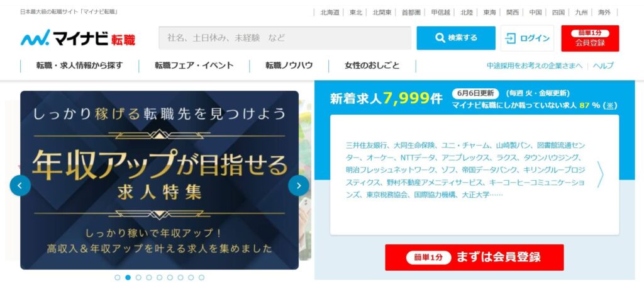Screen dimensions: 644x291
Task: Focus the job keyword search field
Action: click(285, 38)
